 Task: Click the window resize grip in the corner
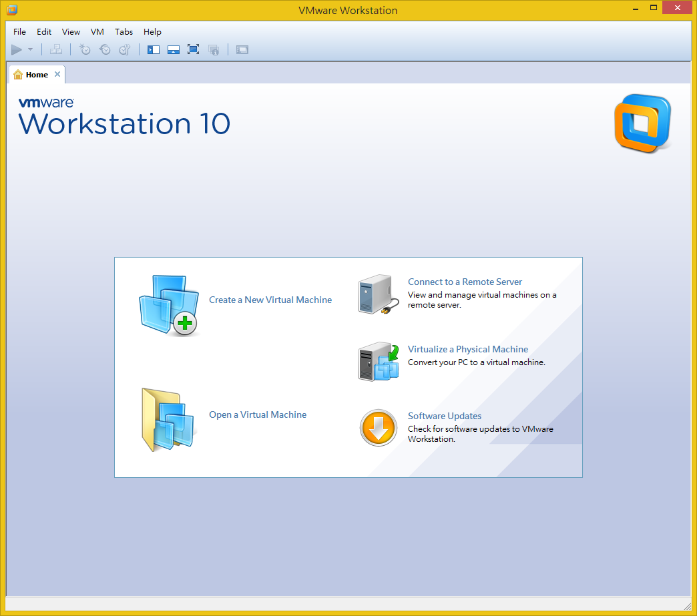tap(687, 606)
